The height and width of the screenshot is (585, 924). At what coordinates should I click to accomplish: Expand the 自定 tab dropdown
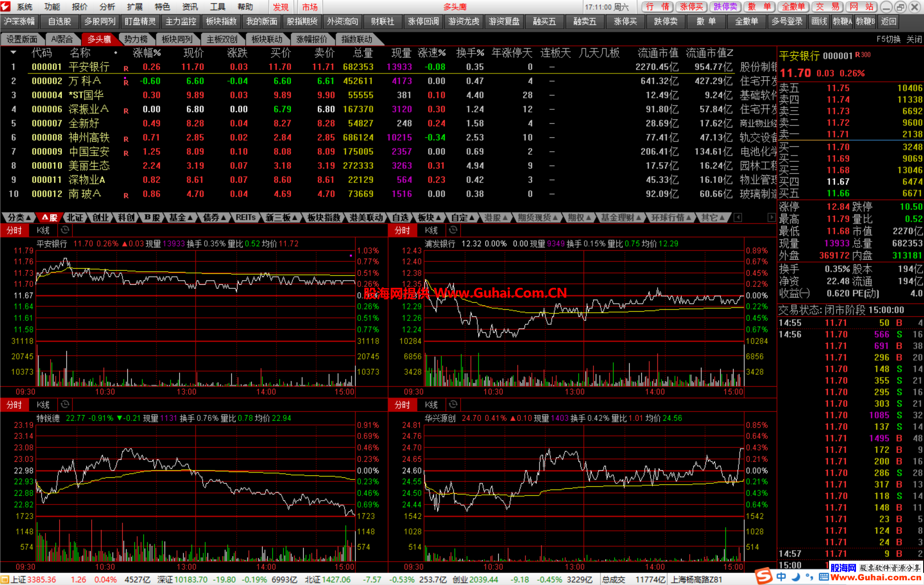click(463, 217)
